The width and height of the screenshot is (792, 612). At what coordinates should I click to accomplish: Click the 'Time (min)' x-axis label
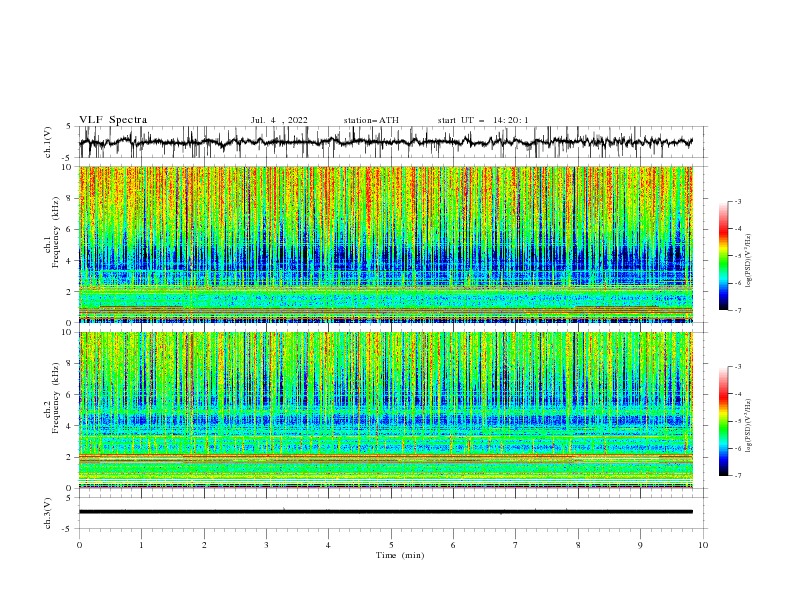400,555
